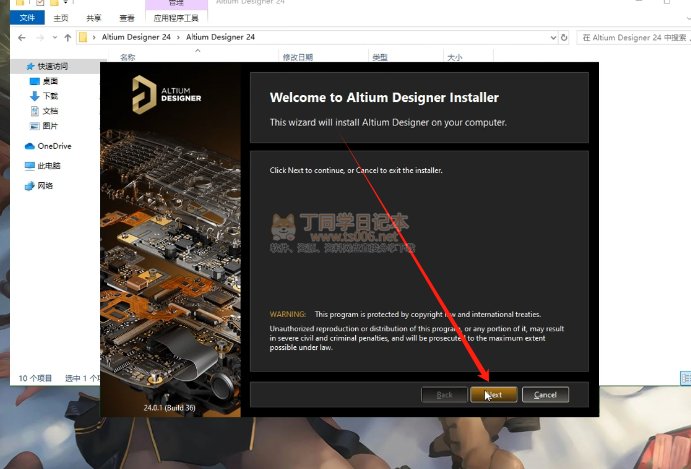The height and width of the screenshot is (469, 691).
Task: Click the 下载 blue arrow icon
Action: [35, 96]
